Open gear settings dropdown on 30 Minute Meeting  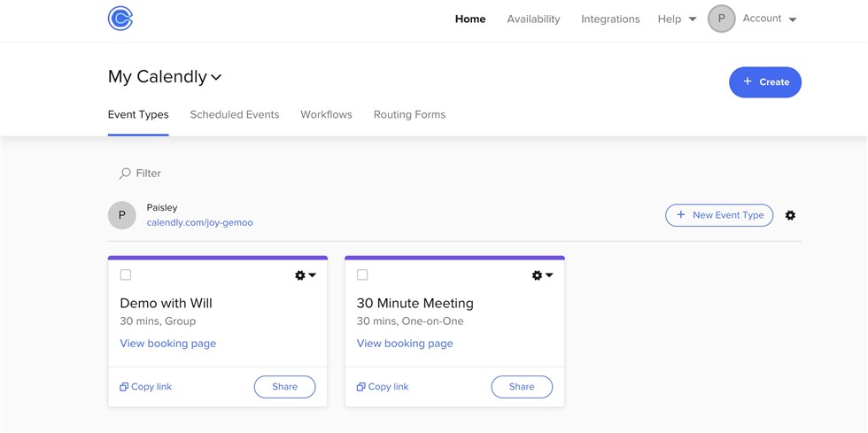[x=542, y=275]
